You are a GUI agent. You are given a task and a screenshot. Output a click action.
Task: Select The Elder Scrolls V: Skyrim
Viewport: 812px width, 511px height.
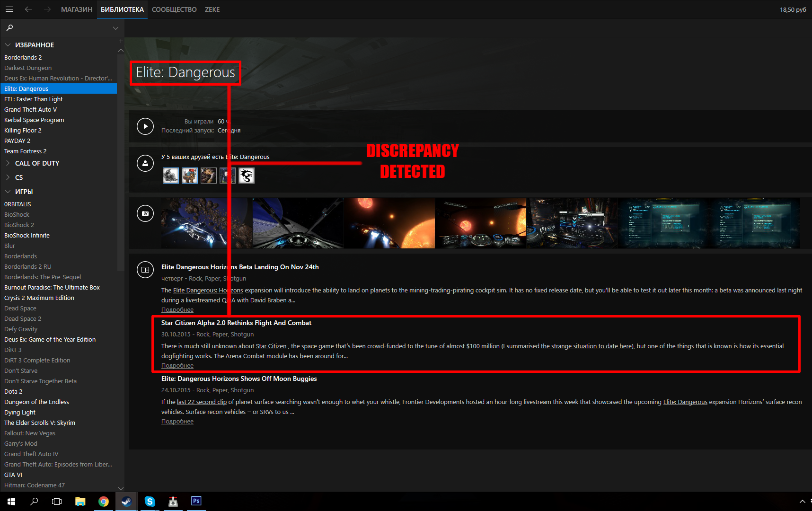pos(58,423)
